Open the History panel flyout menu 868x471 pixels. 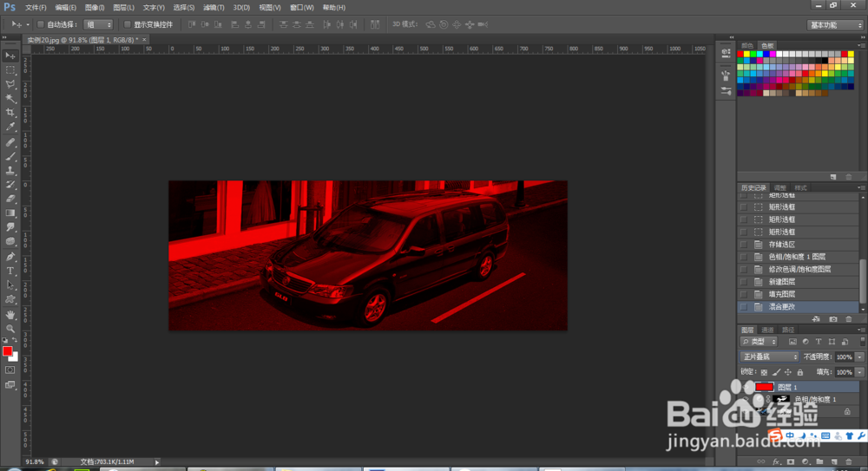click(x=861, y=187)
